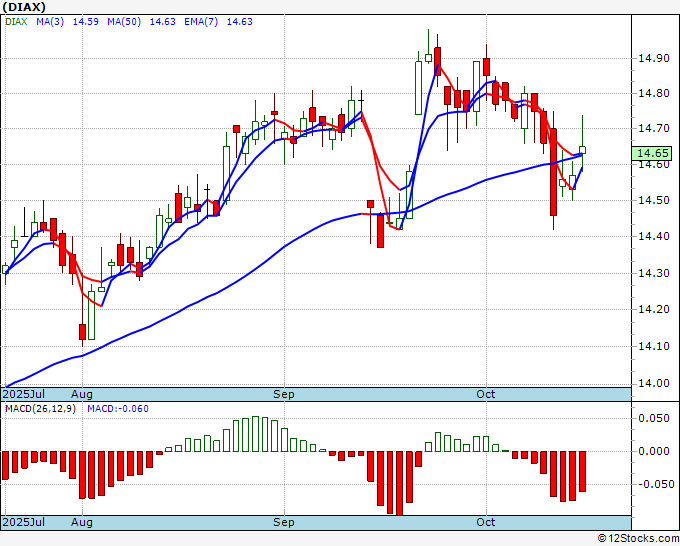This screenshot has width=680, height=546.
Task: Click the long red candle dropping to 14.45 in October
Action: click(553, 172)
